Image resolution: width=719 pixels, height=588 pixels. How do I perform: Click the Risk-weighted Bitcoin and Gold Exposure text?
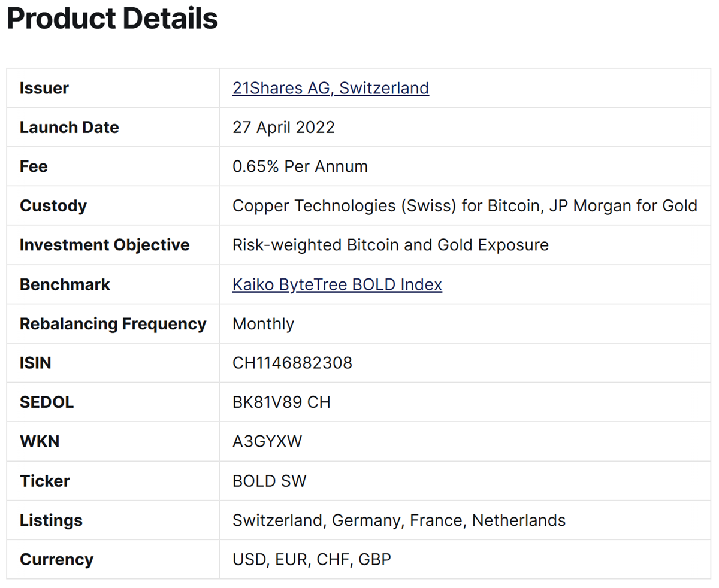click(390, 245)
